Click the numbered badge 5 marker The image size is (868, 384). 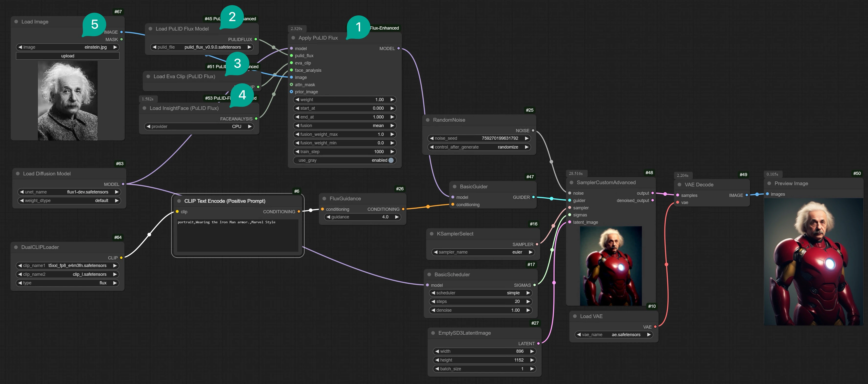click(x=95, y=24)
